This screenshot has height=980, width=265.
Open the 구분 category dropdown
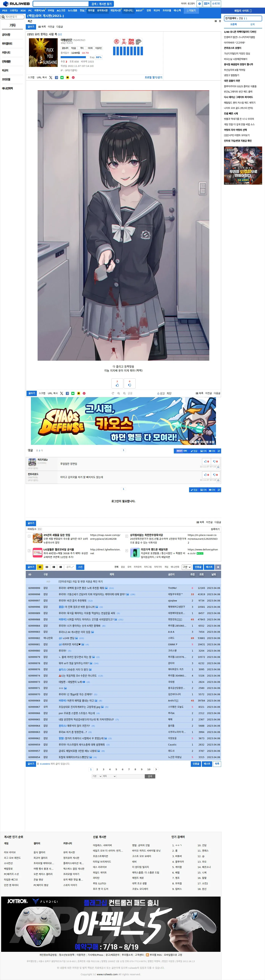point(186,567)
